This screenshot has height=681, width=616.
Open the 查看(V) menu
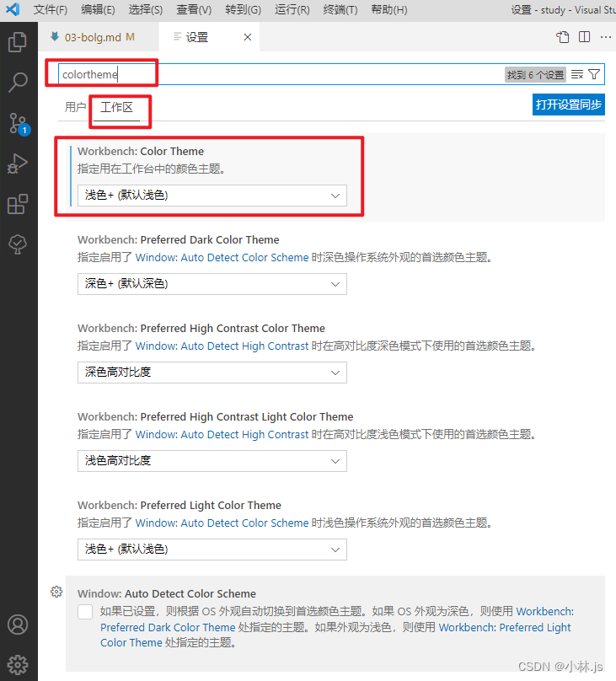click(194, 9)
